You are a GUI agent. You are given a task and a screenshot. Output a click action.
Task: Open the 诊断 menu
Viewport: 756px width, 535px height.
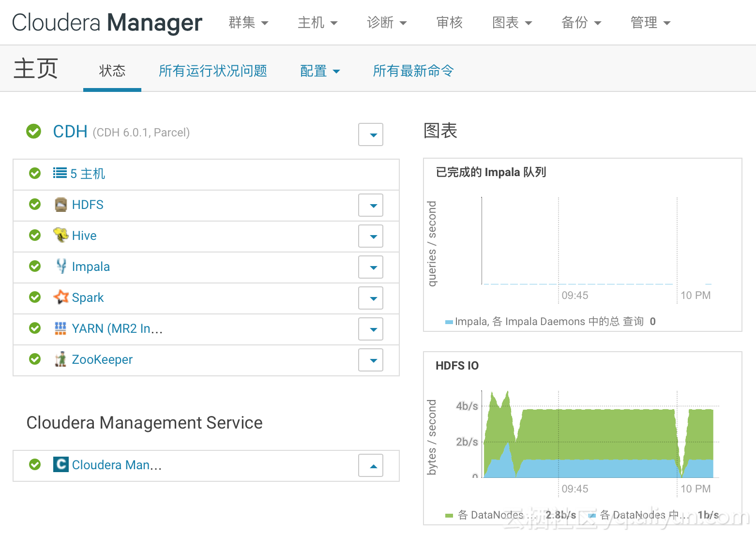click(x=387, y=23)
